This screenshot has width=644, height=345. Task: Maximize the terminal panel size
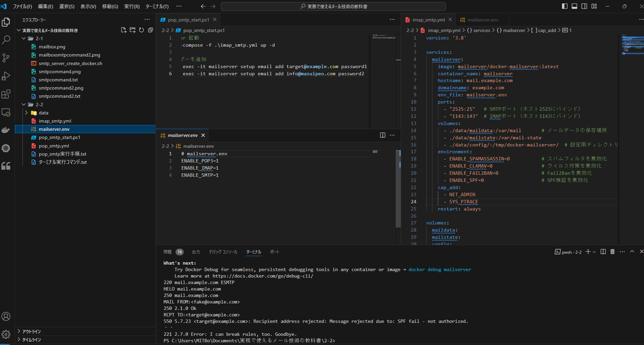coord(632,251)
